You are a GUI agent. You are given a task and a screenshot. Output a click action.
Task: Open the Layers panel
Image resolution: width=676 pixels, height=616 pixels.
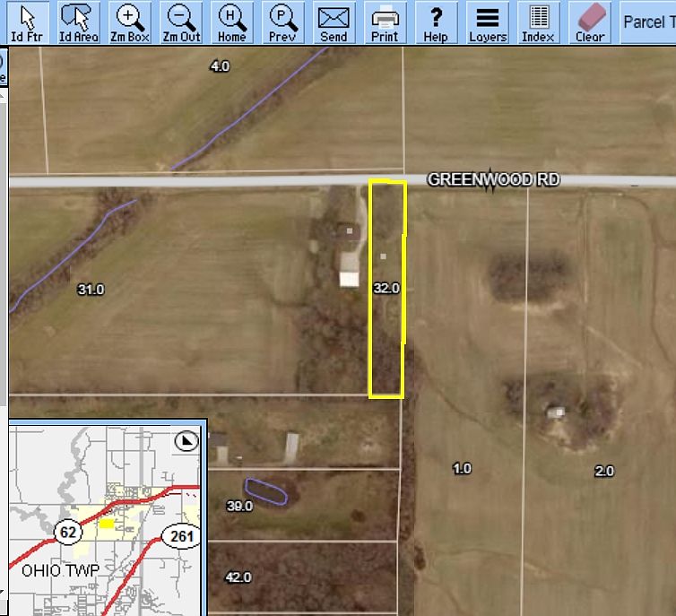(x=488, y=22)
